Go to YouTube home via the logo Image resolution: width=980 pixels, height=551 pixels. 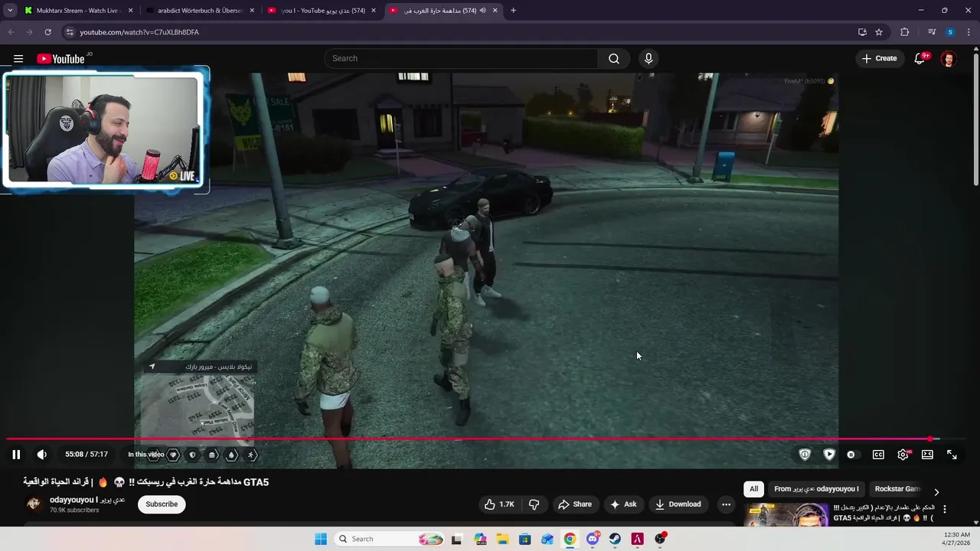point(60,59)
